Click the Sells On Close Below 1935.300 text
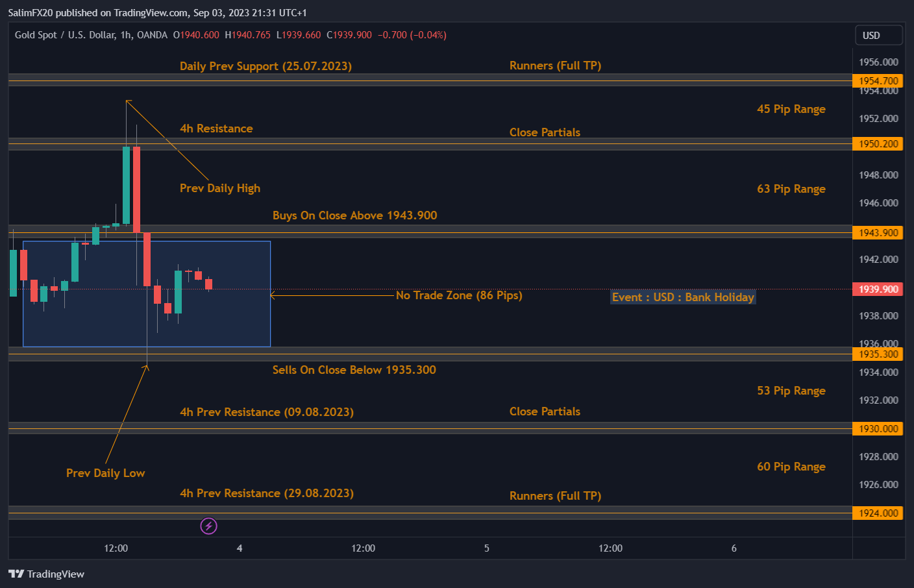 pos(354,369)
